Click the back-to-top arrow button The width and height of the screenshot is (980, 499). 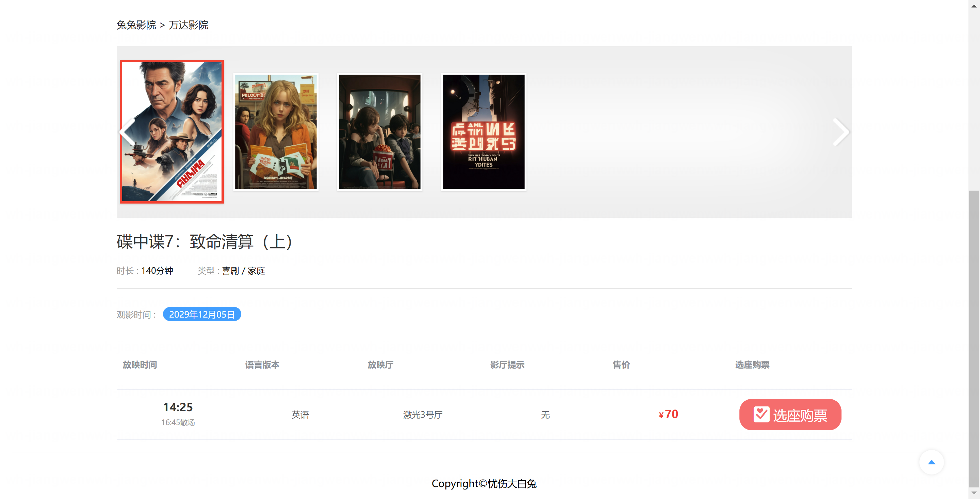tap(931, 462)
